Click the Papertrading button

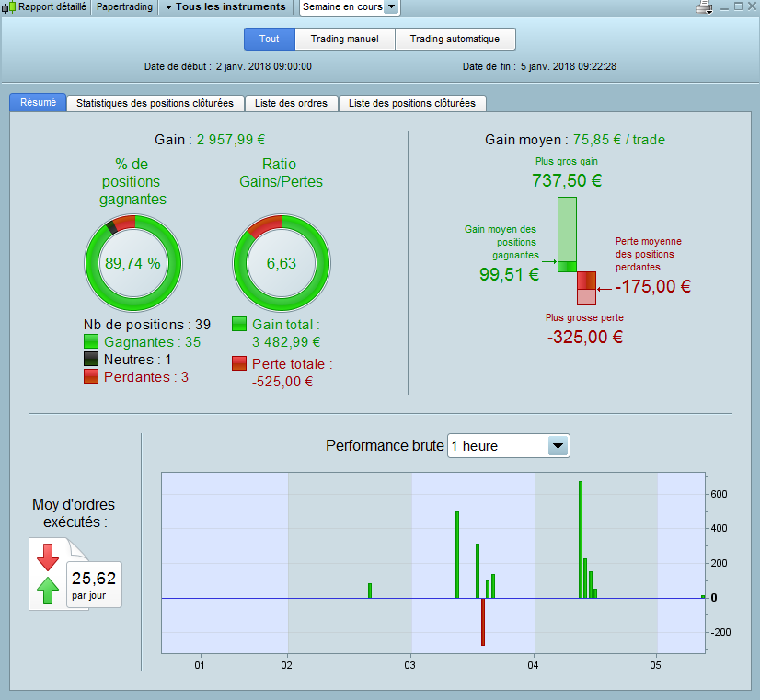124,6
